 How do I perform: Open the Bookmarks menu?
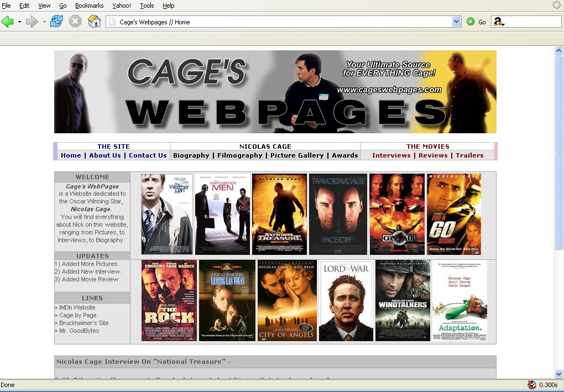[89, 6]
